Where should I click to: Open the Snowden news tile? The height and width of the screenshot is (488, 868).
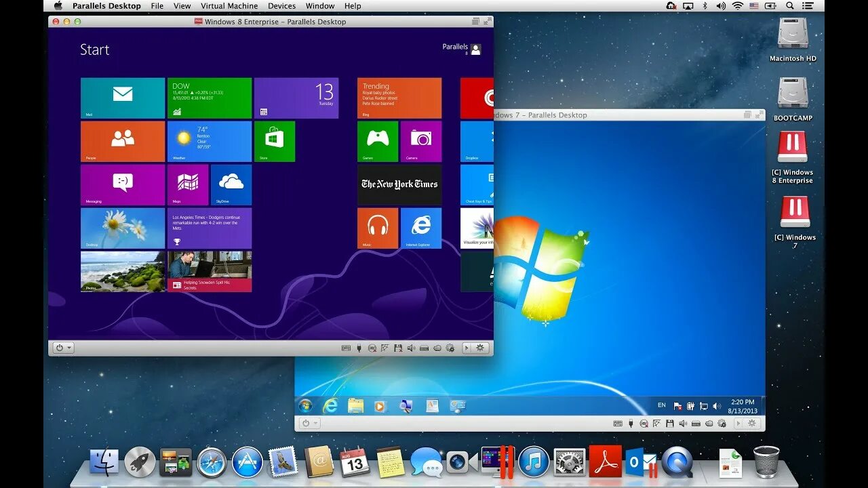(210, 272)
